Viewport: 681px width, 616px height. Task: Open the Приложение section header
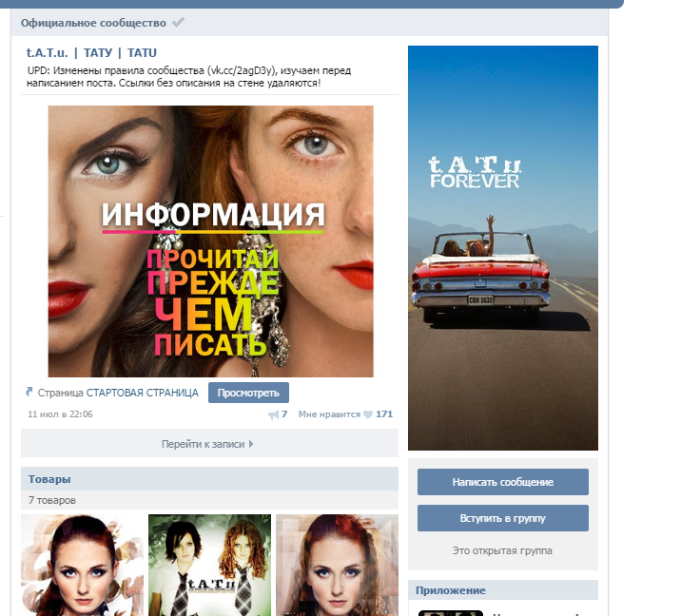pyautogui.click(x=503, y=590)
